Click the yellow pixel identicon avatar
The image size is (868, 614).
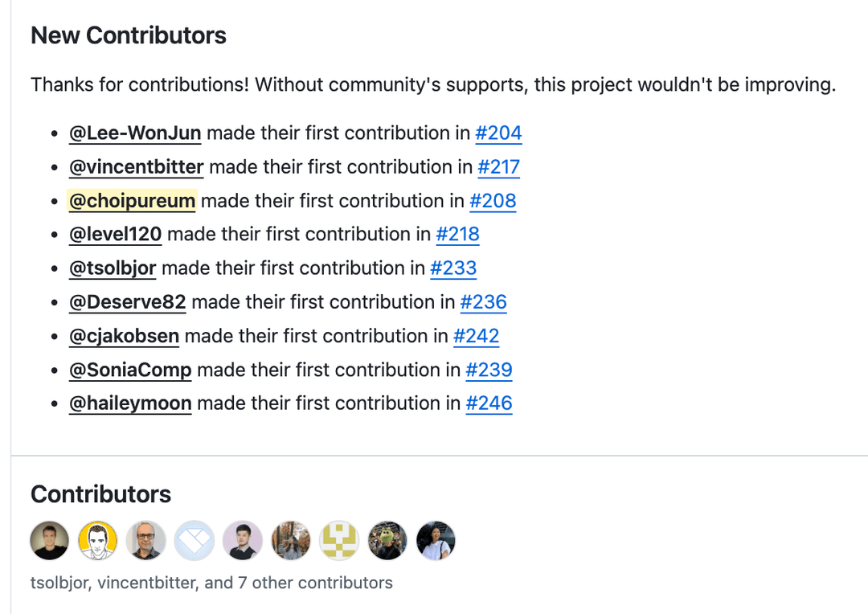click(339, 540)
